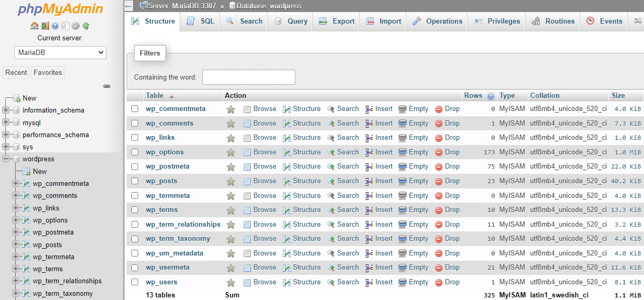
Task: Tick the wp_postmeta row checkbox
Action: point(135,166)
